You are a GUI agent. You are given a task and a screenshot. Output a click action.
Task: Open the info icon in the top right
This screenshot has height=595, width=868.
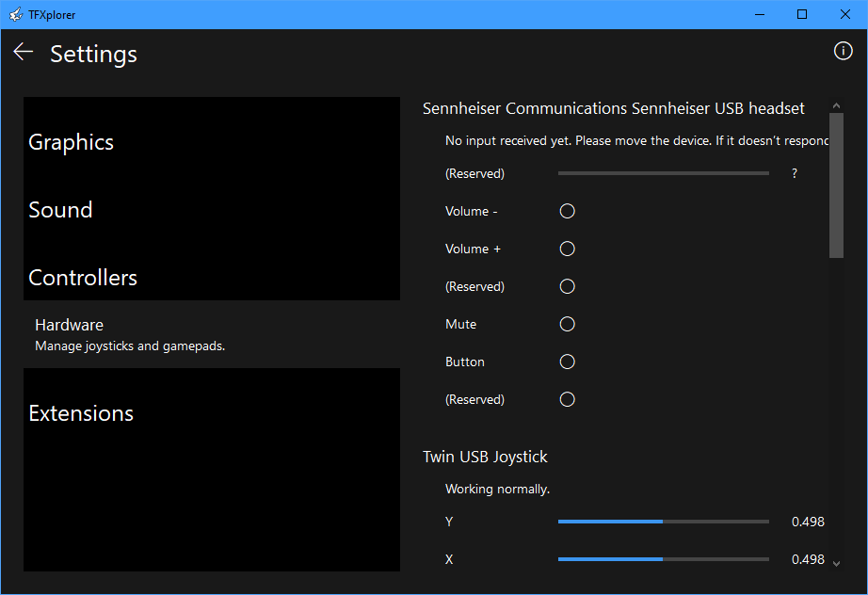843,51
